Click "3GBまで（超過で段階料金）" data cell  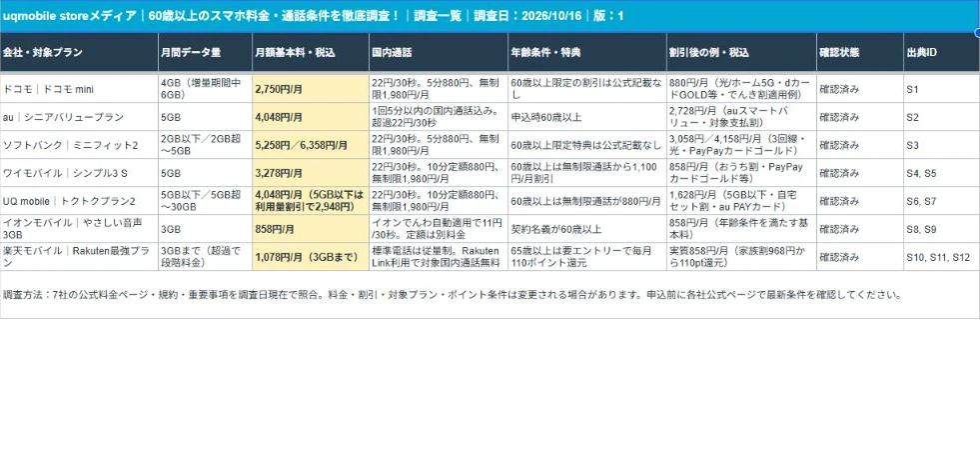pyautogui.click(x=205, y=257)
